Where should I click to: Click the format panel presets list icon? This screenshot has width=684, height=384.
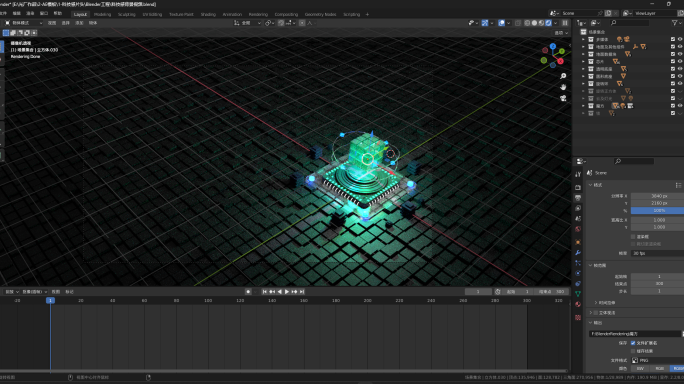(x=678, y=185)
